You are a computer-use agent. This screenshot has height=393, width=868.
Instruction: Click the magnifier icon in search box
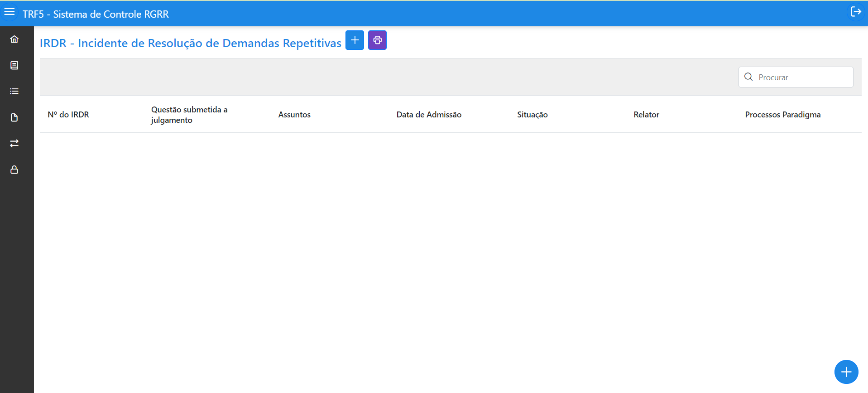(748, 77)
